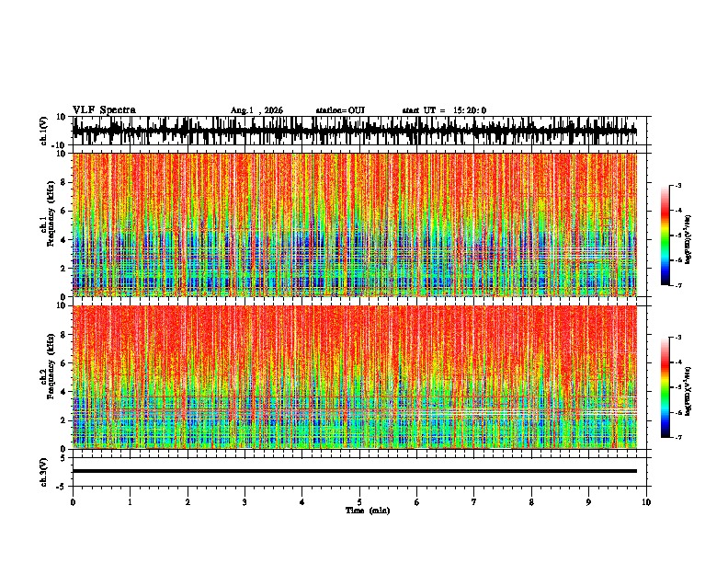Click the black ch.3 signal line
The height and width of the screenshot is (563, 728).
355,471
